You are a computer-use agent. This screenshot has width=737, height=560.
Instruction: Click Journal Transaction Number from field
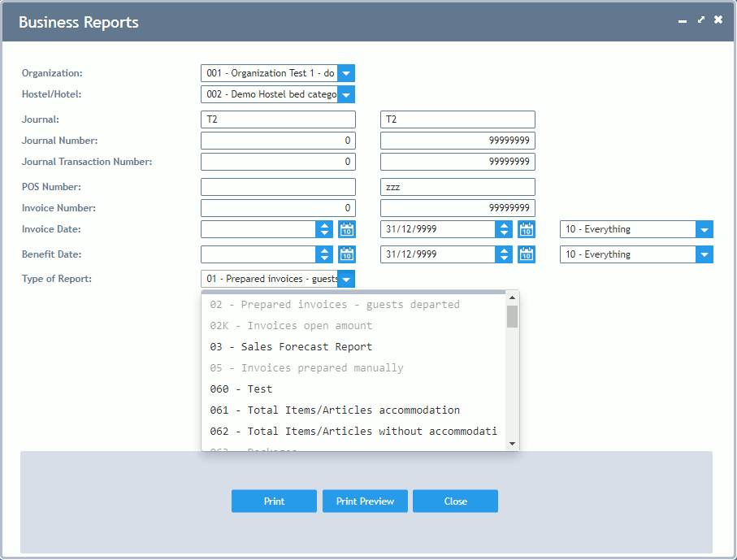[278, 162]
